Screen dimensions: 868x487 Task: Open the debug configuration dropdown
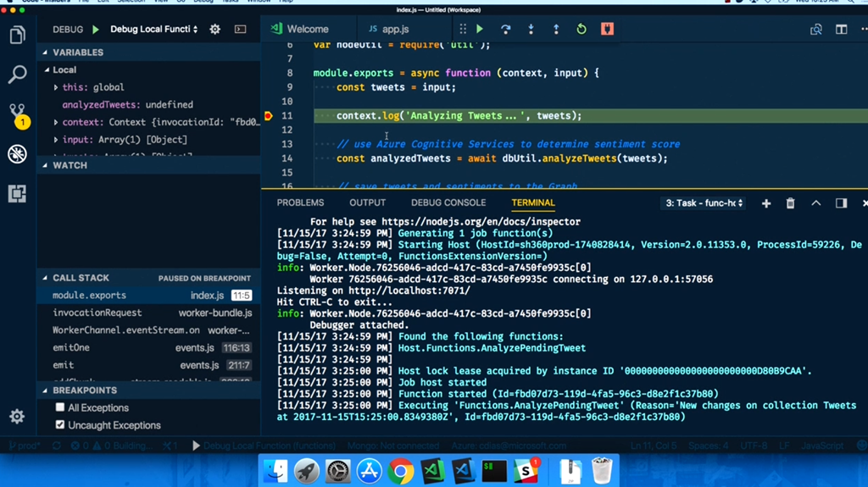[x=153, y=29]
